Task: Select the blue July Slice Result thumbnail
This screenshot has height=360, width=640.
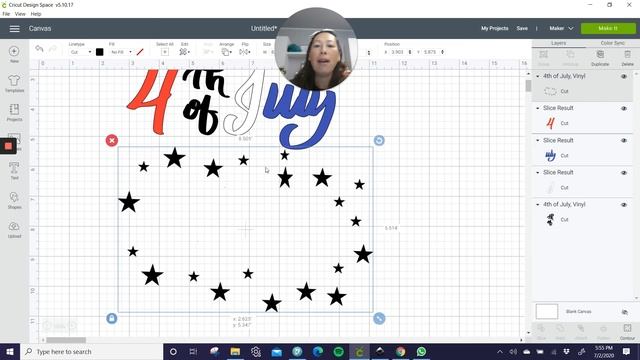Action: pos(551,155)
